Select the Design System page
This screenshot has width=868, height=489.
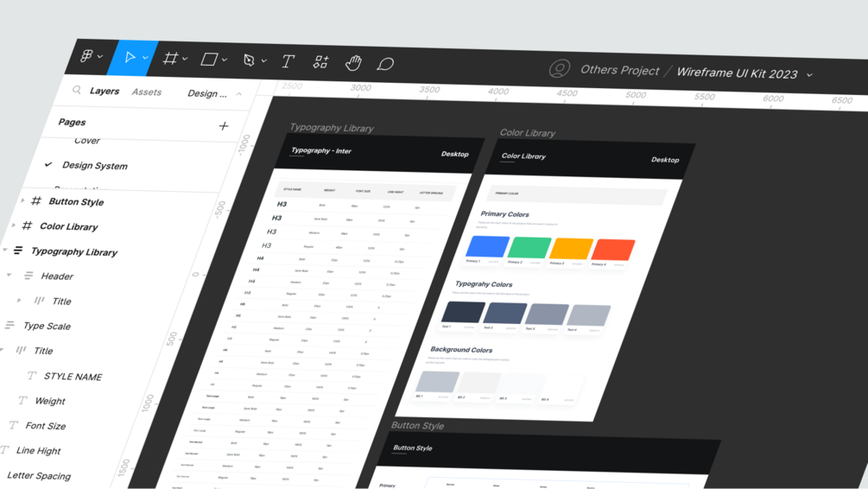pos(95,166)
